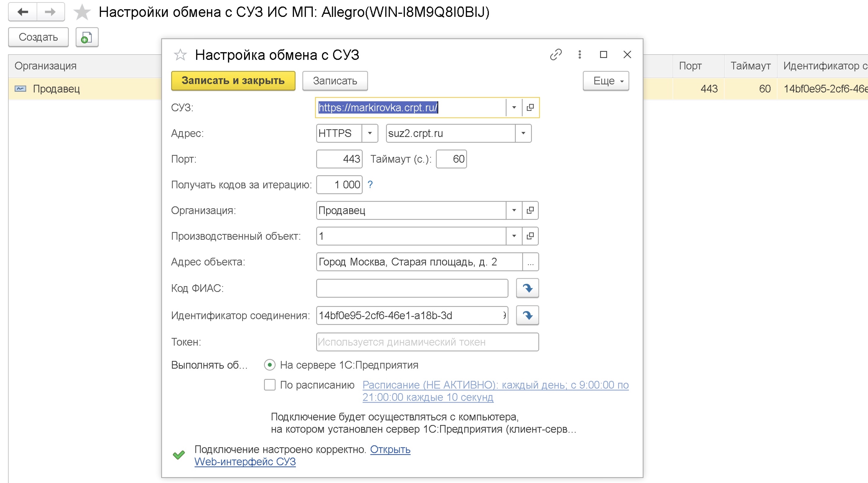Get the link to this dialog via the chain icon

coord(556,55)
